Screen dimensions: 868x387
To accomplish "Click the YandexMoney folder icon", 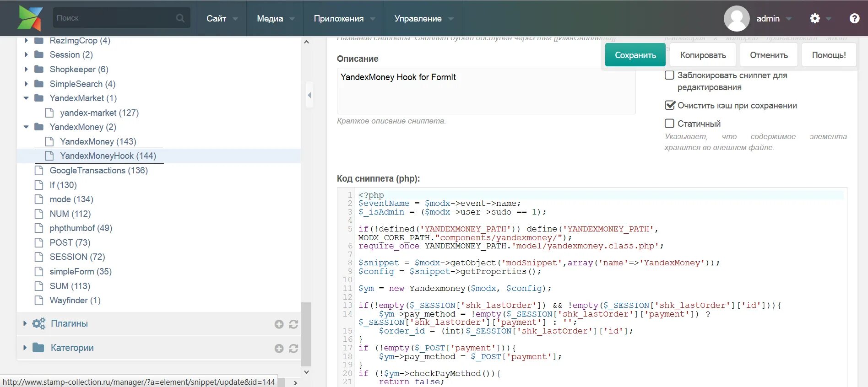I will click(39, 127).
